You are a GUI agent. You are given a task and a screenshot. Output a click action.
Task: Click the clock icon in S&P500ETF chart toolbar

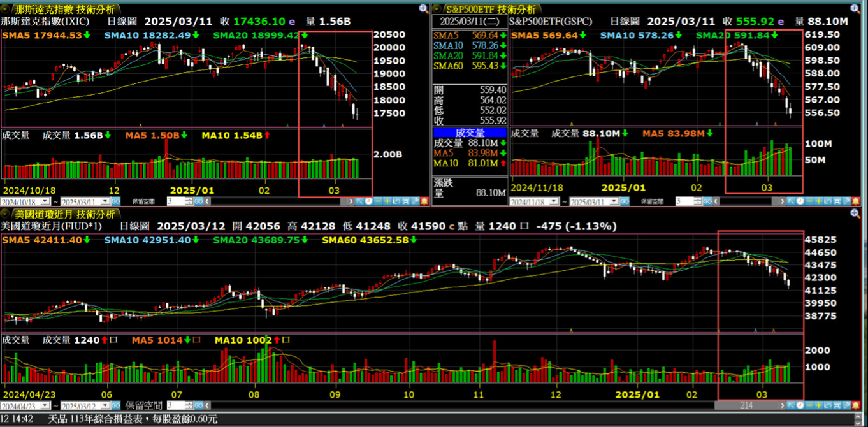coord(800,201)
